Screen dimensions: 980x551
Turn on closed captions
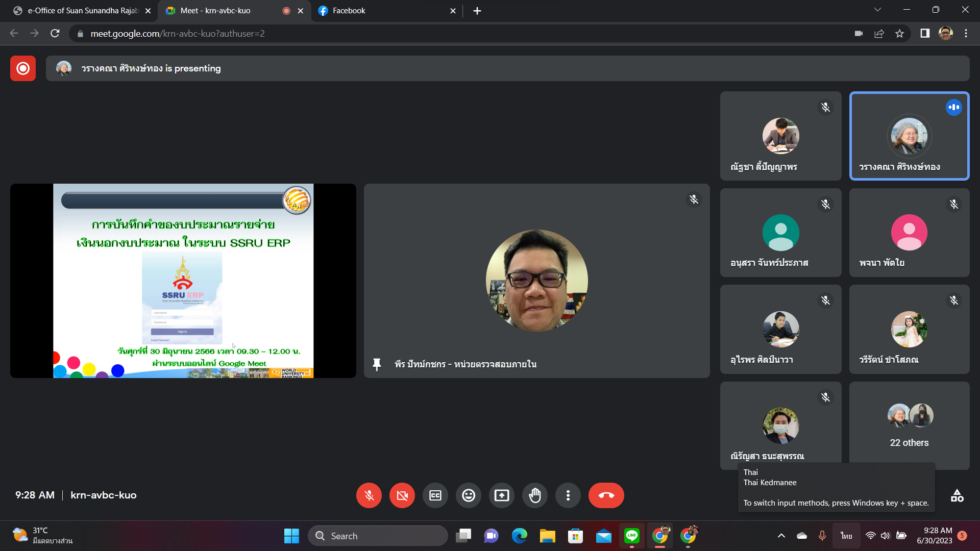click(435, 495)
